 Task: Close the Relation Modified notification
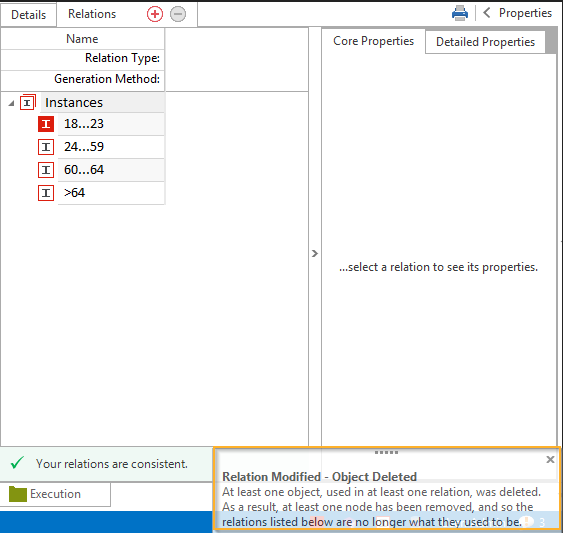tap(550, 459)
